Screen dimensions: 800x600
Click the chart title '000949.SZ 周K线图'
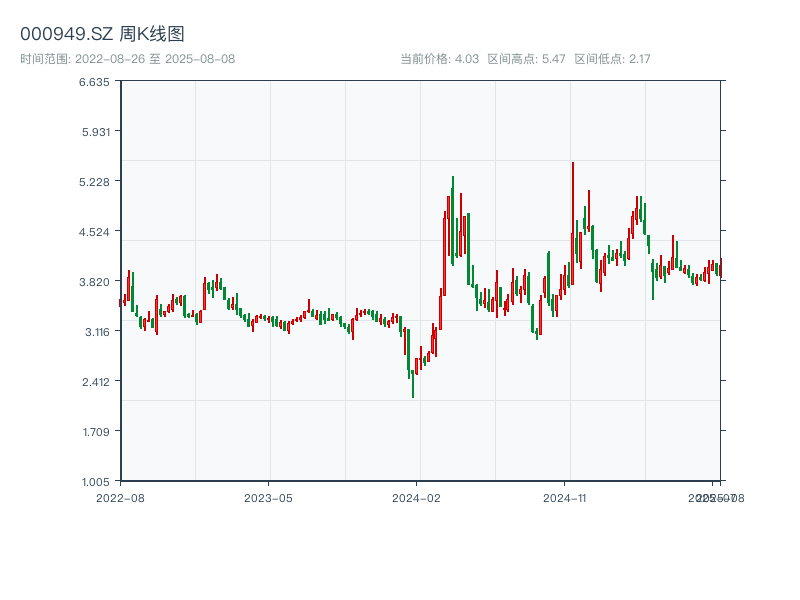[x=102, y=34]
